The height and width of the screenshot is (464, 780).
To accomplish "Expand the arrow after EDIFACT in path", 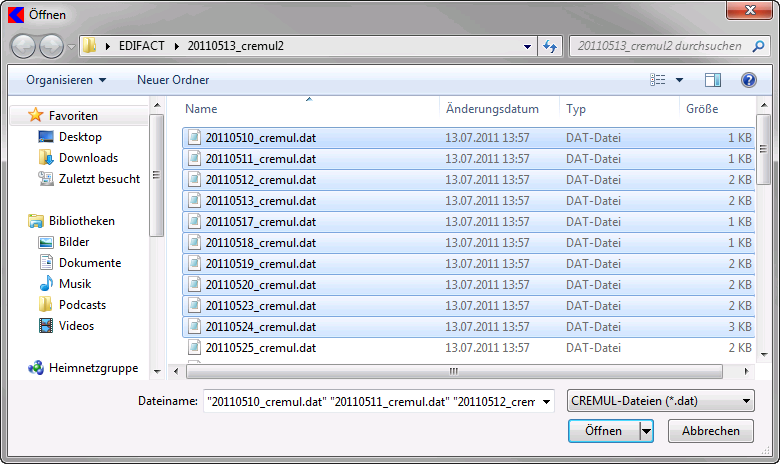I will pyautogui.click(x=177, y=46).
